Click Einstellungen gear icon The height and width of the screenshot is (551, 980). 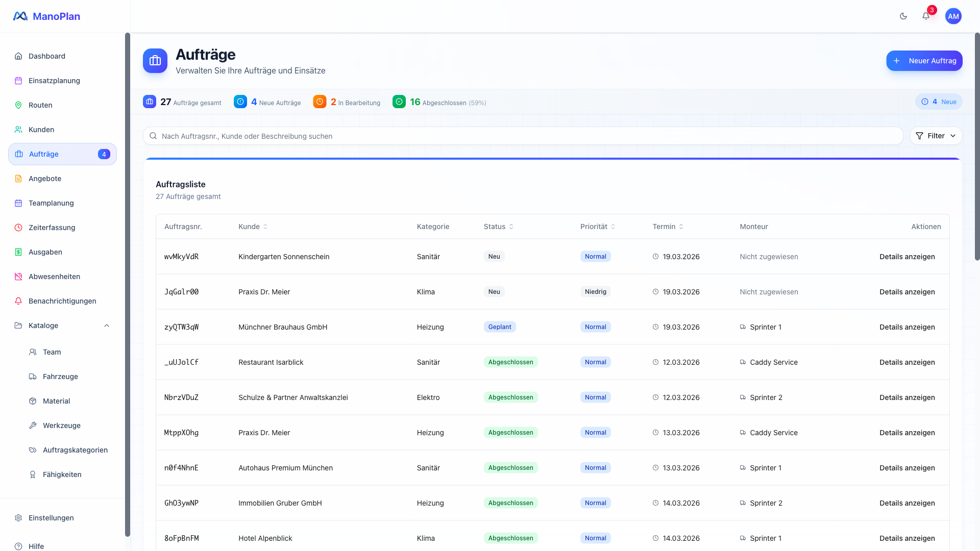point(18,518)
